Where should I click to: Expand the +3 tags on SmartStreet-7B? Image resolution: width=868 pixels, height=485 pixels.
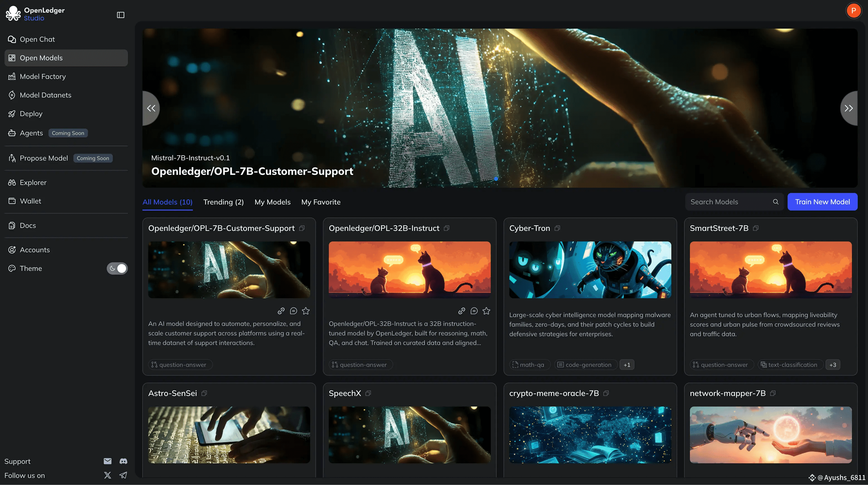[833, 365]
